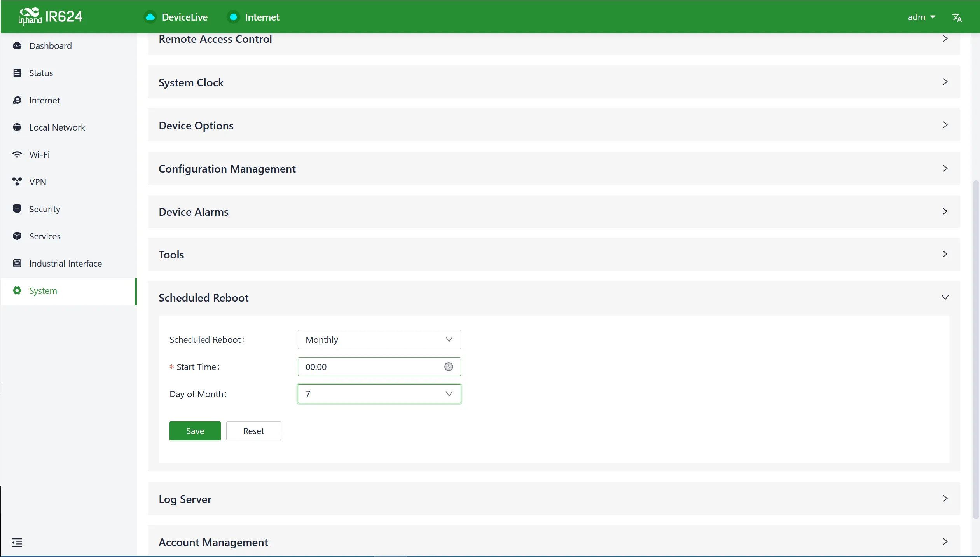Click the Day of Month label
This screenshot has width=980, height=557.
click(198, 394)
